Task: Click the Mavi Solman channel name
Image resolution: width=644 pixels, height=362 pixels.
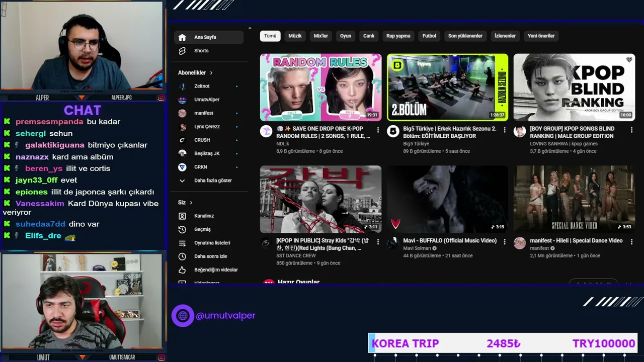Action: point(417,248)
